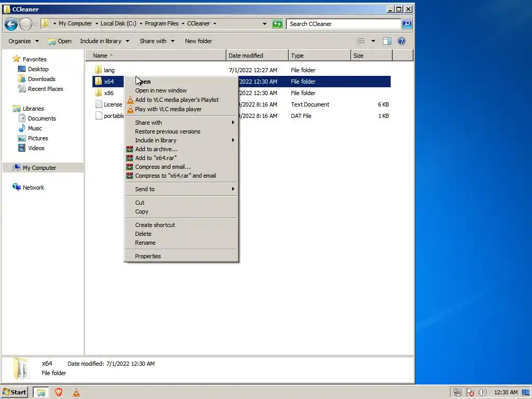Expand the arrow after Program Files breadcrumb

pos(183,24)
